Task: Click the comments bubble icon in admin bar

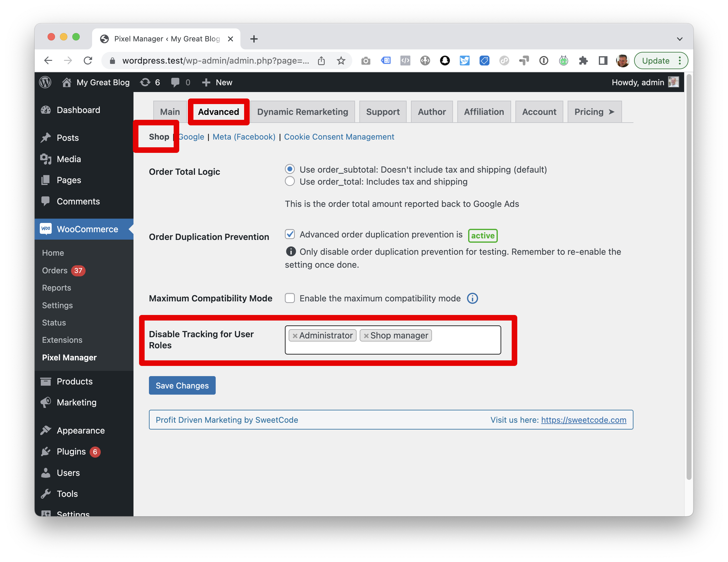Action: 175,82
